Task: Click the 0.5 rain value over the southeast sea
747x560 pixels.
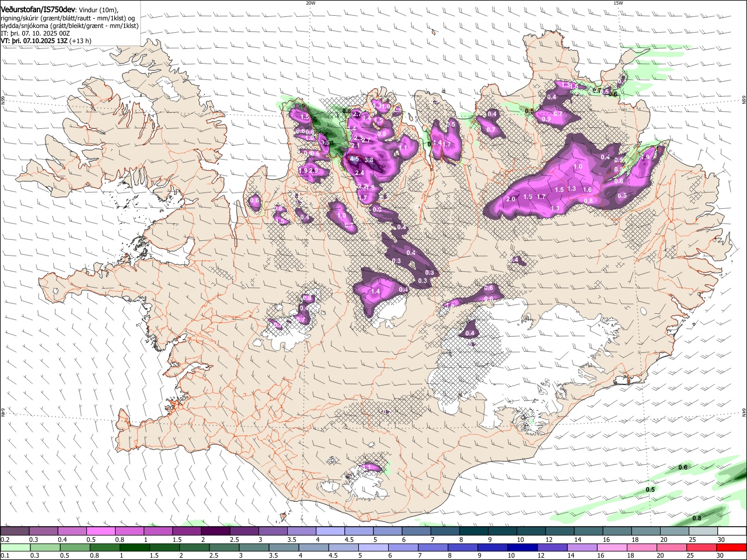Action: [651, 489]
